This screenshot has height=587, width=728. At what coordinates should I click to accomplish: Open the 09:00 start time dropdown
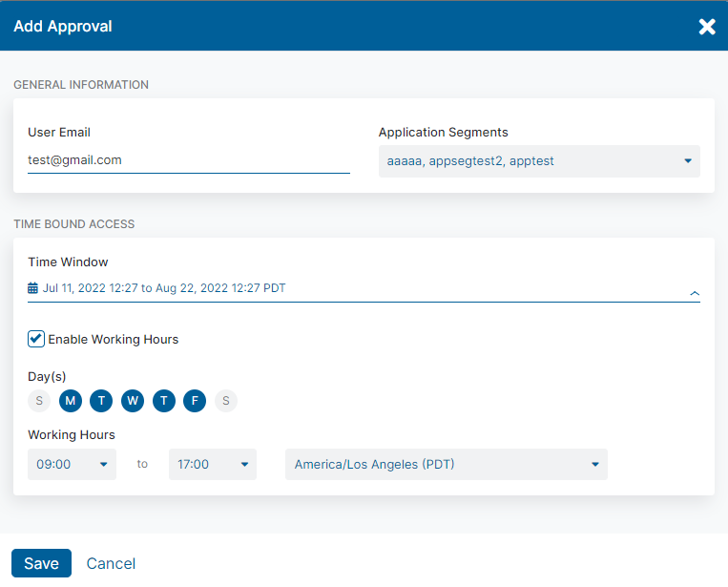72,465
